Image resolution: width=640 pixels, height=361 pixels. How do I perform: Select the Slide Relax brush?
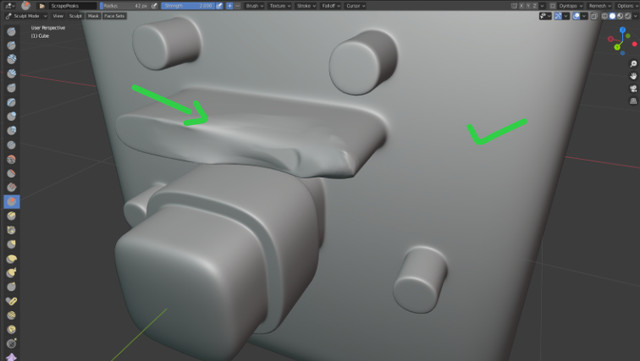(x=11, y=343)
